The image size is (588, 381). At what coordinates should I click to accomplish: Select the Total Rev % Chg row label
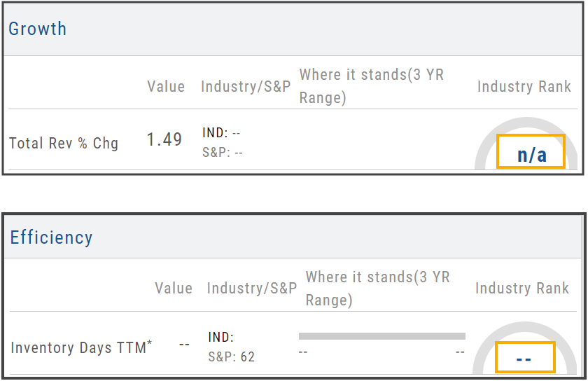pos(64,144)
